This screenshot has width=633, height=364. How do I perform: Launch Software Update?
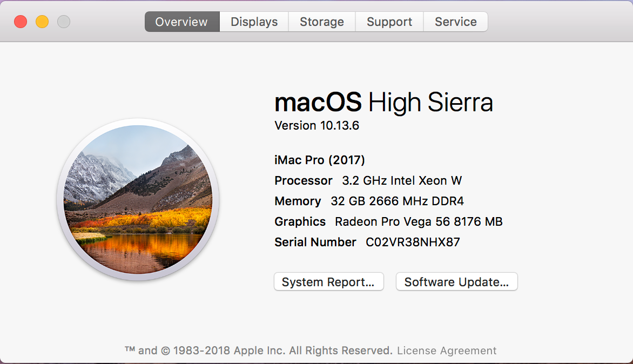click(456, 281)
